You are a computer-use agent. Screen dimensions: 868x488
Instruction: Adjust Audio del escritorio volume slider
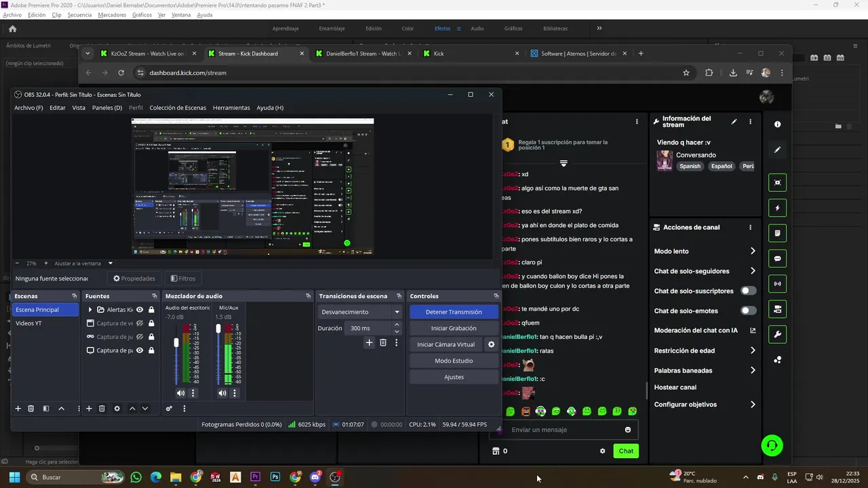coord(176,343)
